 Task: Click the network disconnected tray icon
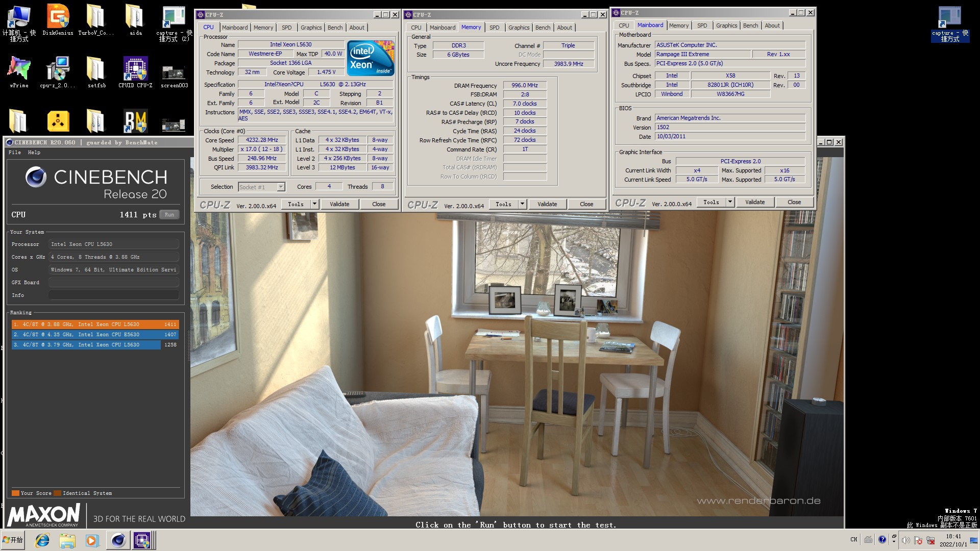(x=930, y=540)
